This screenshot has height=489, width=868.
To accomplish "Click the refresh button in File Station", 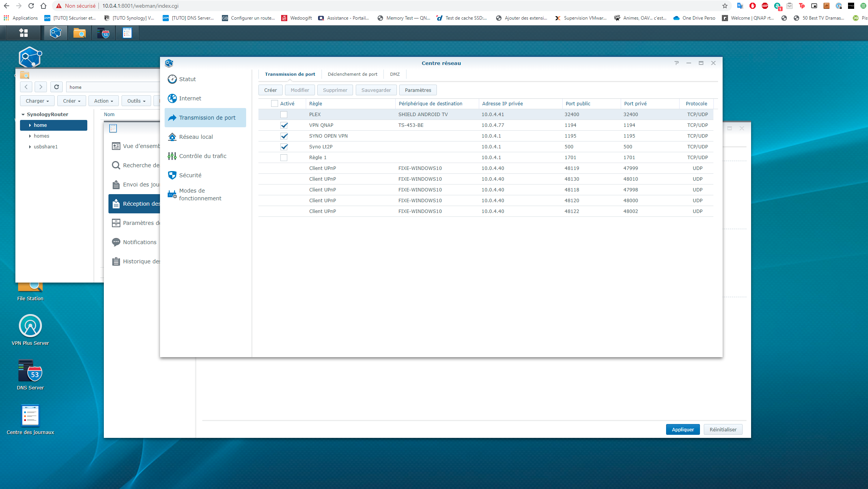I will pos(57,87).
